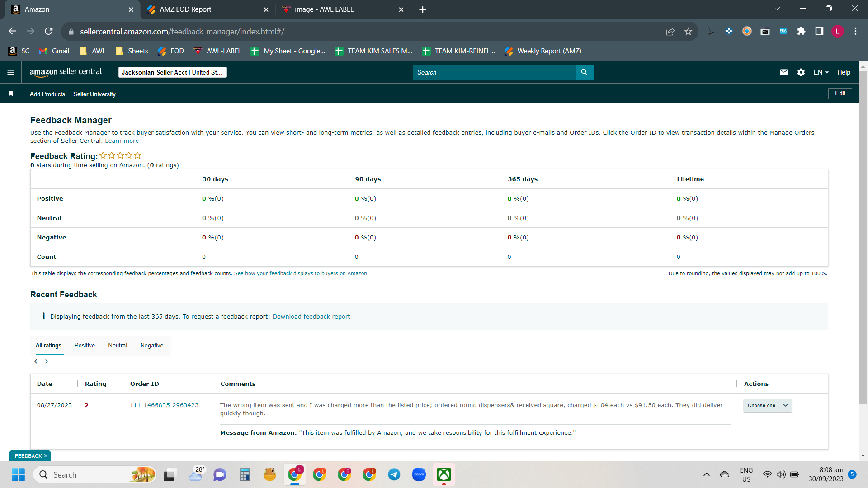Open the Weekly Report (AMZ) bookmark
The width and height of the screenshot is (868, 488).
pyautogui.click(x=542, y=51)
